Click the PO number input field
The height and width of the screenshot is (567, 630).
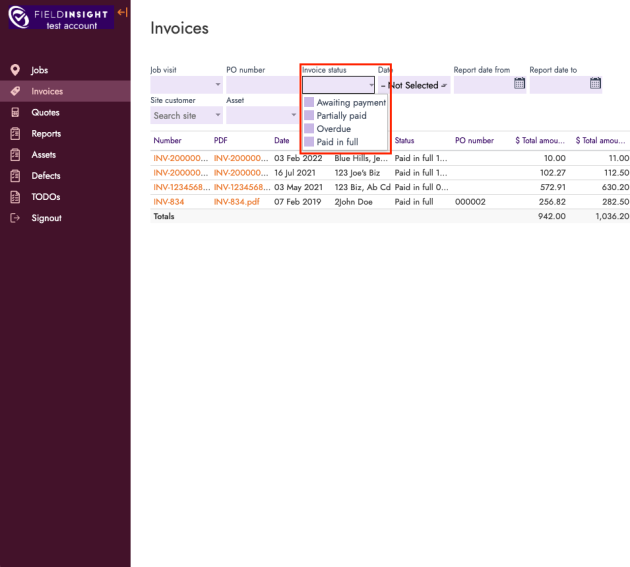click(260, 85)
